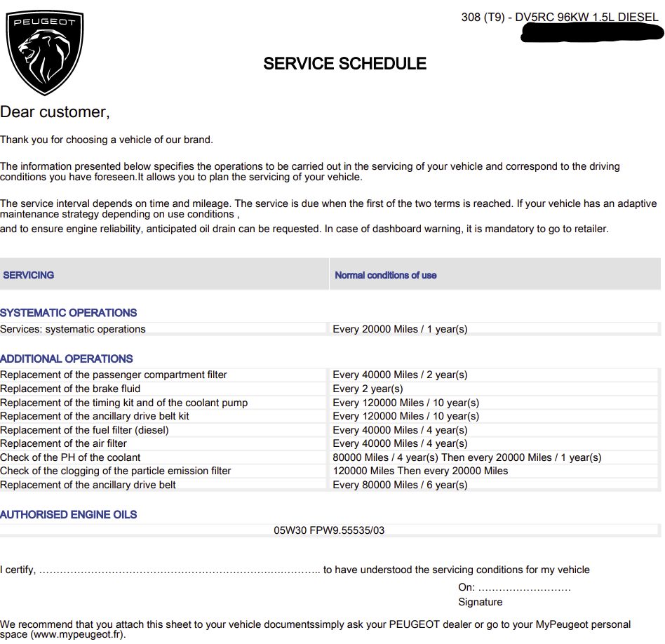The height and width of the screenshot is (644, 665).
Task: Click the AUTHORISED ENGINE OILS heading
Action: click(68, 514)
